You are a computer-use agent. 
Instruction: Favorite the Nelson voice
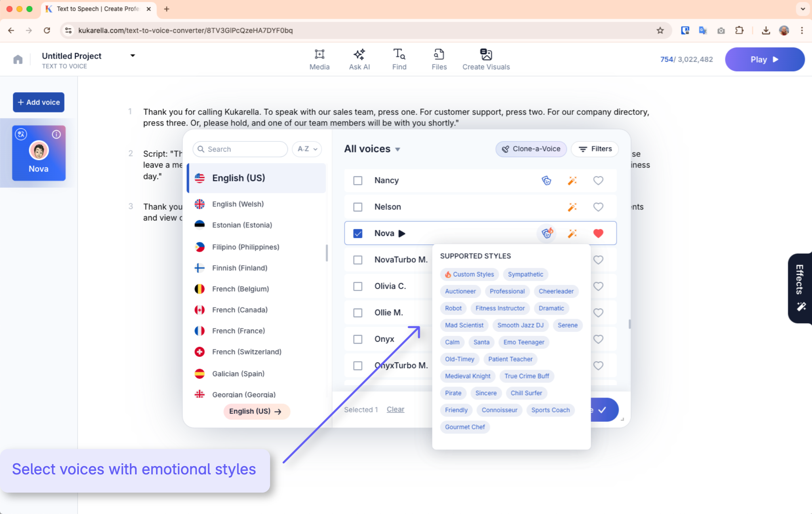pyautogui.click(x=598, y=207)
